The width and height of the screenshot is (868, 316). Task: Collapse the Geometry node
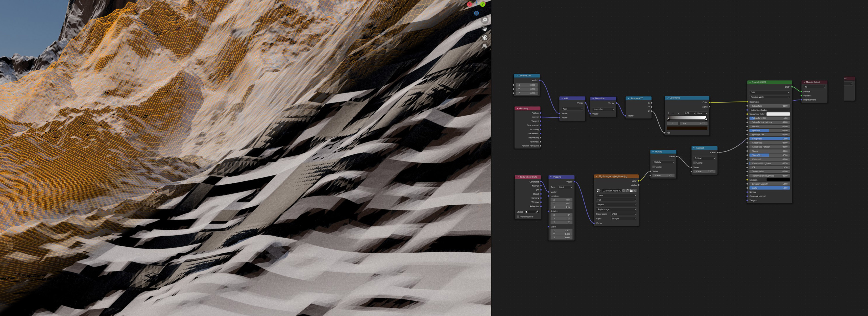517,108
